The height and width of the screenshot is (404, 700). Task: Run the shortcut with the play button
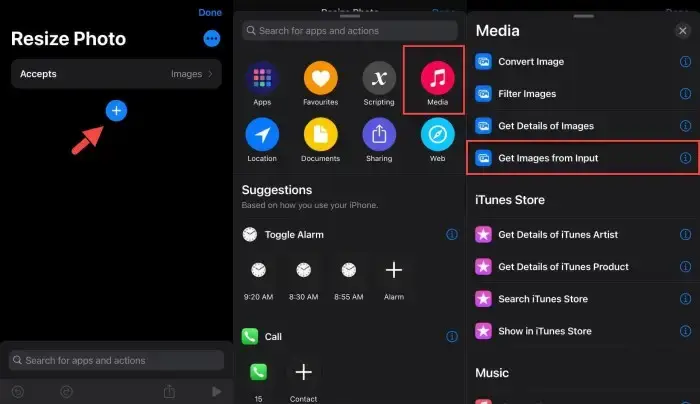[x=217, y=392]
